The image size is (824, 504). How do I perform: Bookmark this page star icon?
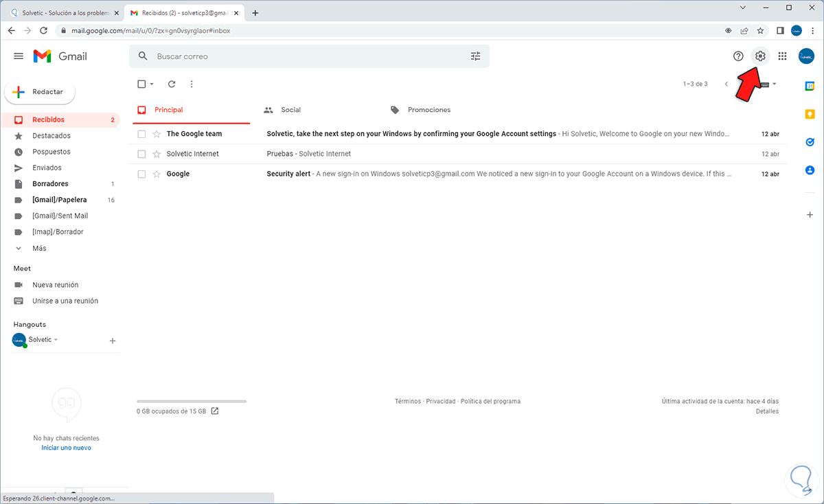click(x=761, y=31)
